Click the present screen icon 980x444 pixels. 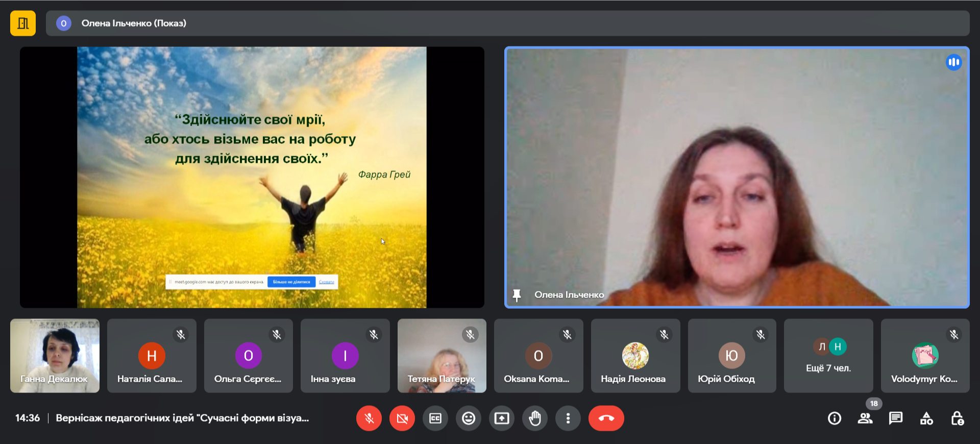tap(502, 418)
